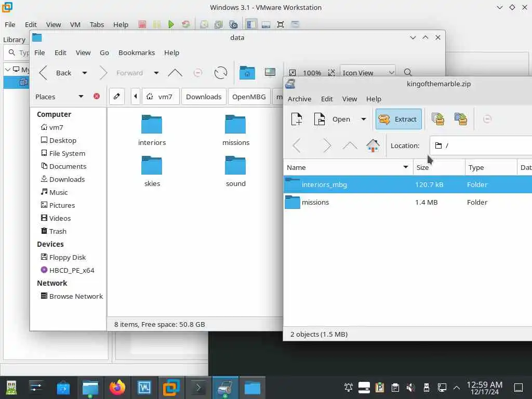Open Back history dropdown arrow
The width and height of the screenshot is (532, 399).
85,73
